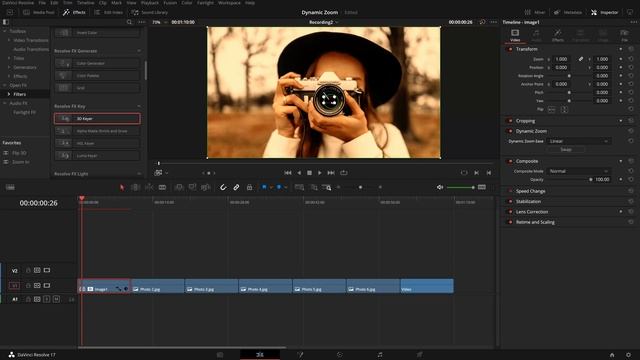640x360 pixels.
Task: Select the Dynamic Trim Mode tool
Action: point(149,187)
